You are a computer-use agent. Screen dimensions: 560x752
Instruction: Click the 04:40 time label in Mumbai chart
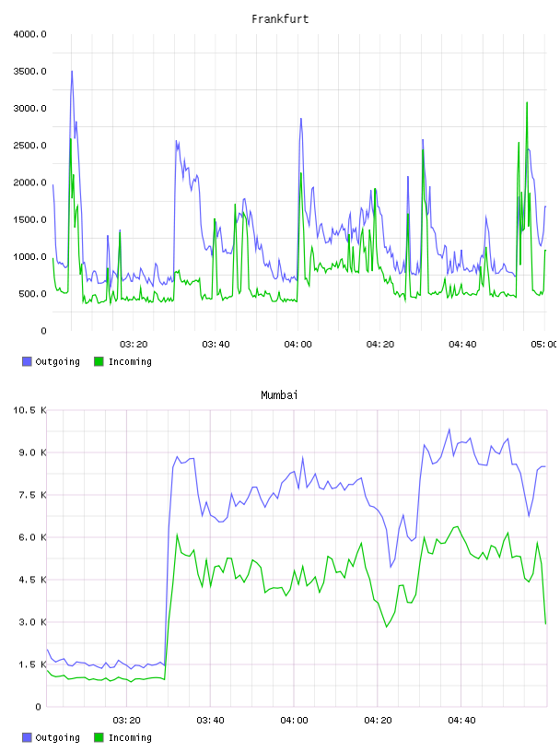tap(461, 721)
